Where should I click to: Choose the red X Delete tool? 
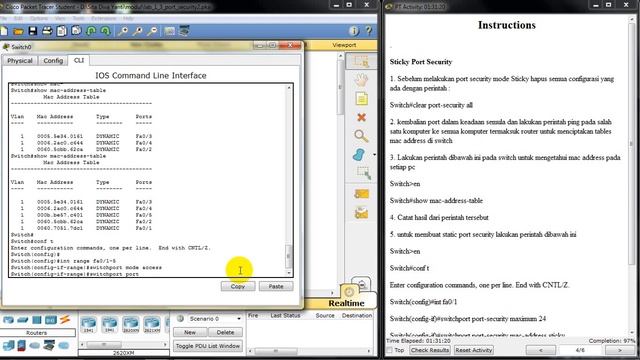[x=361, y=118]
